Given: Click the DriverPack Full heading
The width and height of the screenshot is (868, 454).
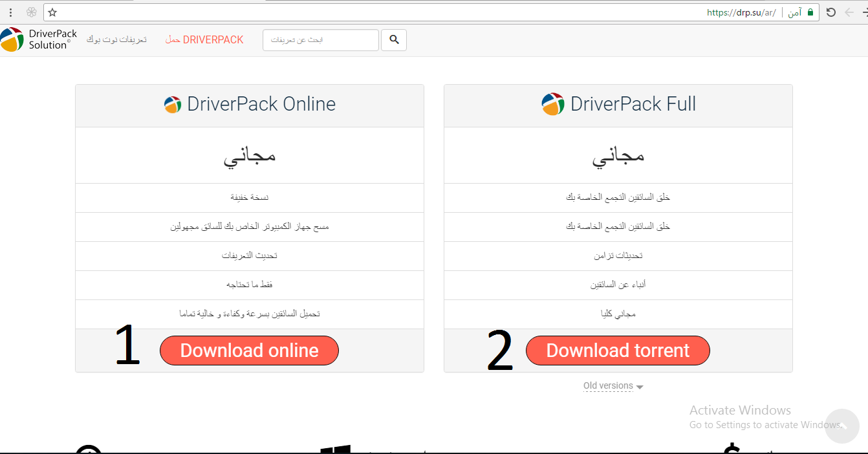Looking at the screenshot, I should (633, 104).
